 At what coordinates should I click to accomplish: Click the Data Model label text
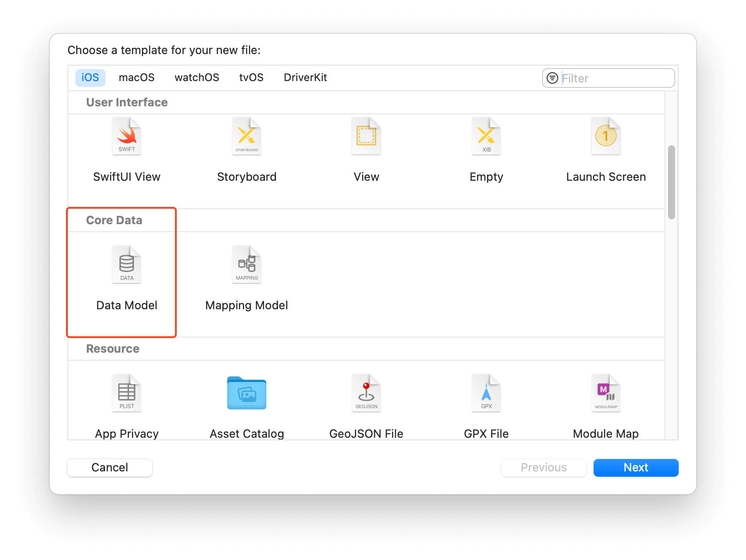127,305
